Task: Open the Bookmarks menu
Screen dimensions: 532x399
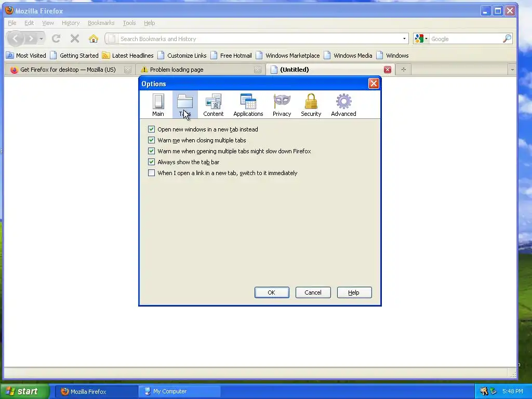Action: point(101,23)
